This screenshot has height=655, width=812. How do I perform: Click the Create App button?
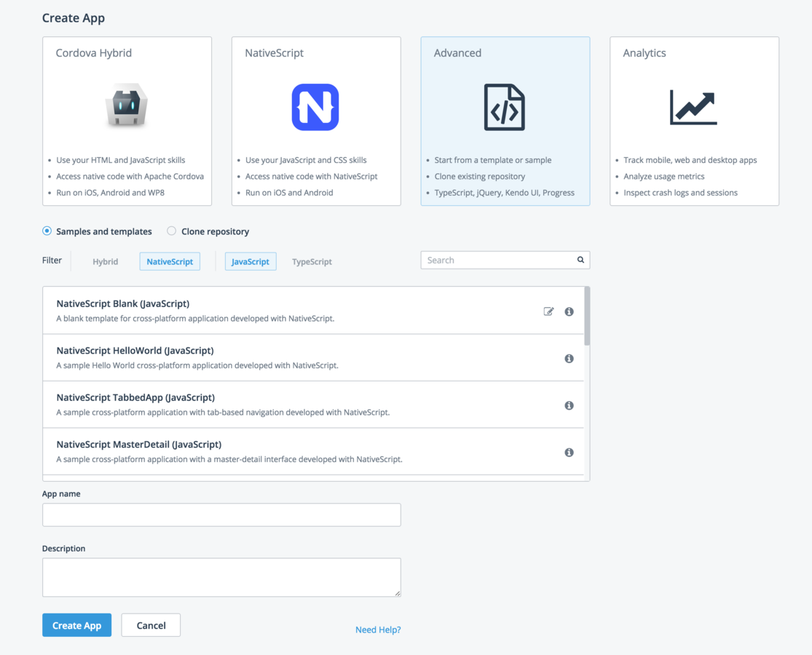point(76,625)
